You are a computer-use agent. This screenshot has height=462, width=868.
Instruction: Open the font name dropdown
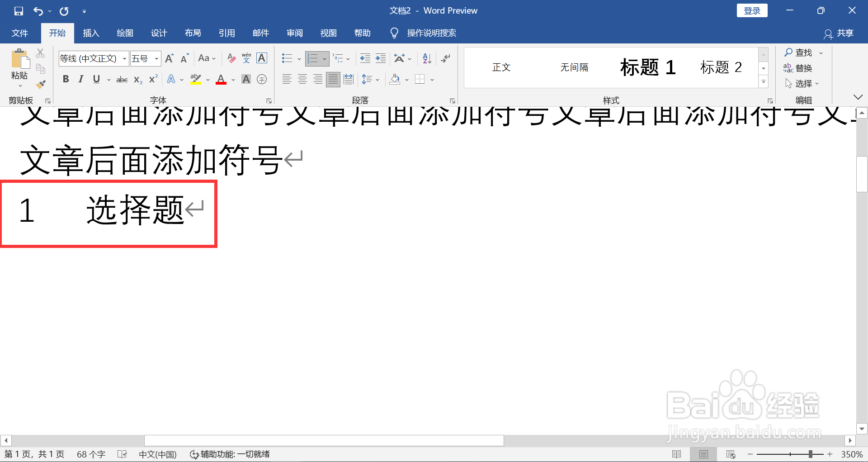124,59
